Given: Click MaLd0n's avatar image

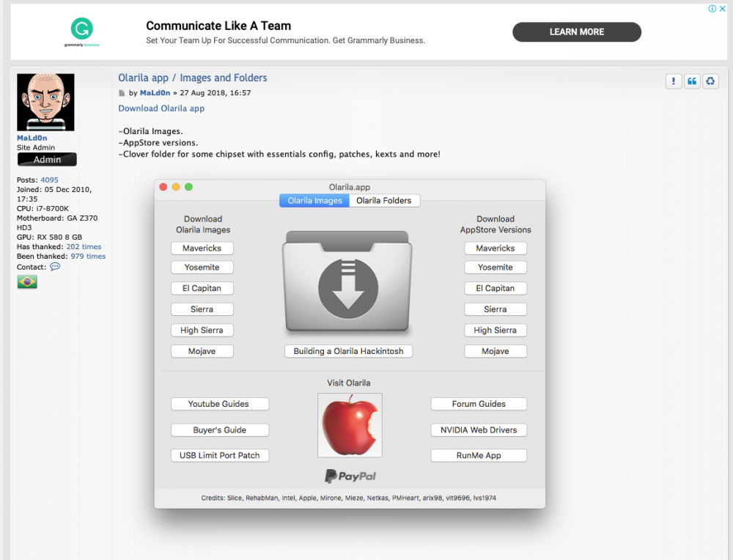Looking at the screenshot, I should coord(45,102).
